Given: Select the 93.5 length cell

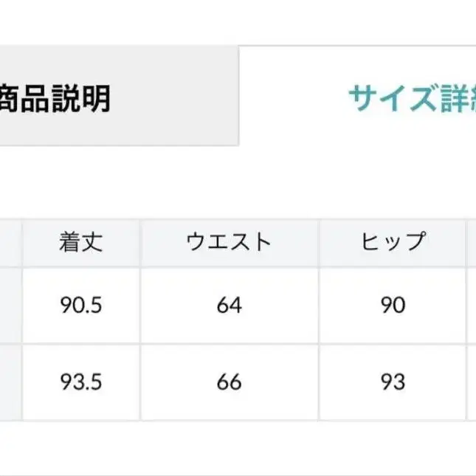Looking at the screenshot, I should (81, 382).
